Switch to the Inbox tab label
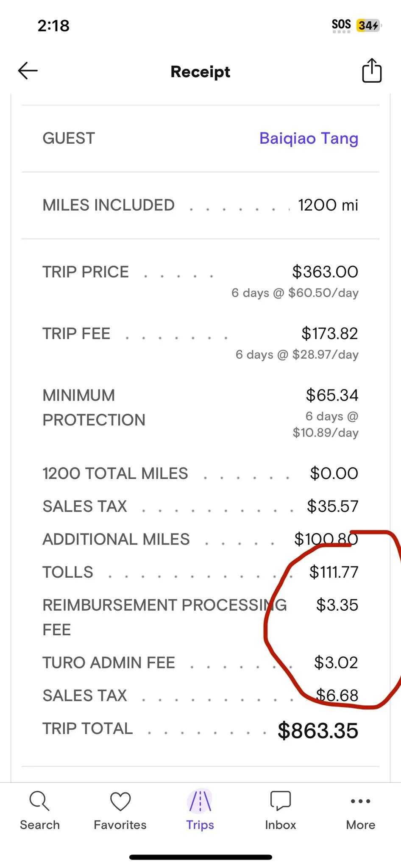Screen dimensions: 401x868 click(x=280, y=825)
